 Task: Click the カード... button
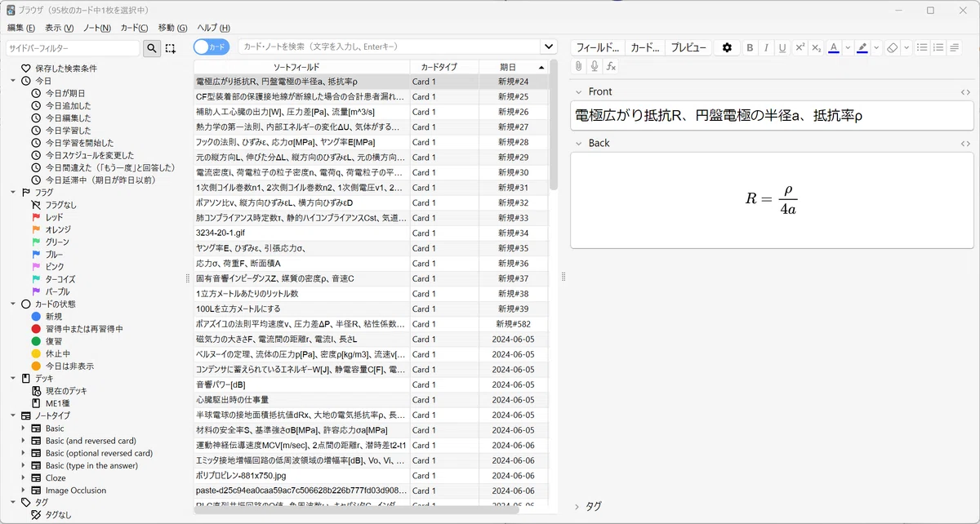(645, 47)
